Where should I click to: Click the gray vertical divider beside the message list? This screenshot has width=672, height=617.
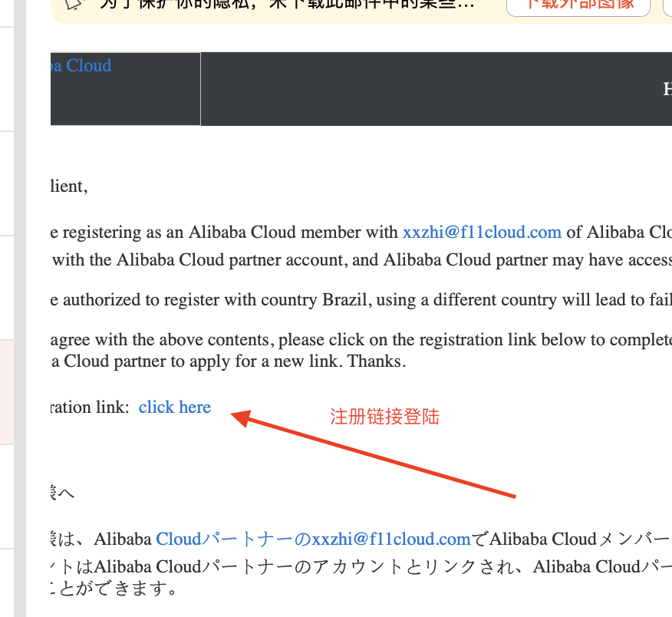coord(20,308)
